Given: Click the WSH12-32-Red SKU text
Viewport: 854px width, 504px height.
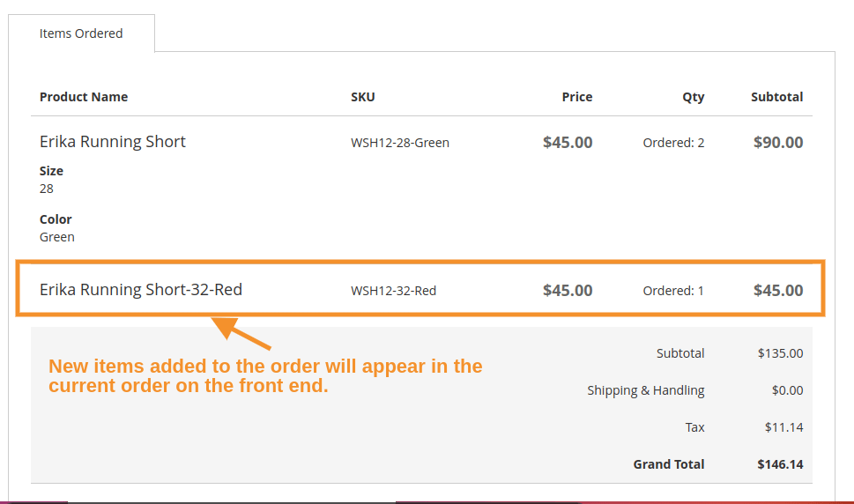Looking at the screenshot, I should (x=393, y=291).
